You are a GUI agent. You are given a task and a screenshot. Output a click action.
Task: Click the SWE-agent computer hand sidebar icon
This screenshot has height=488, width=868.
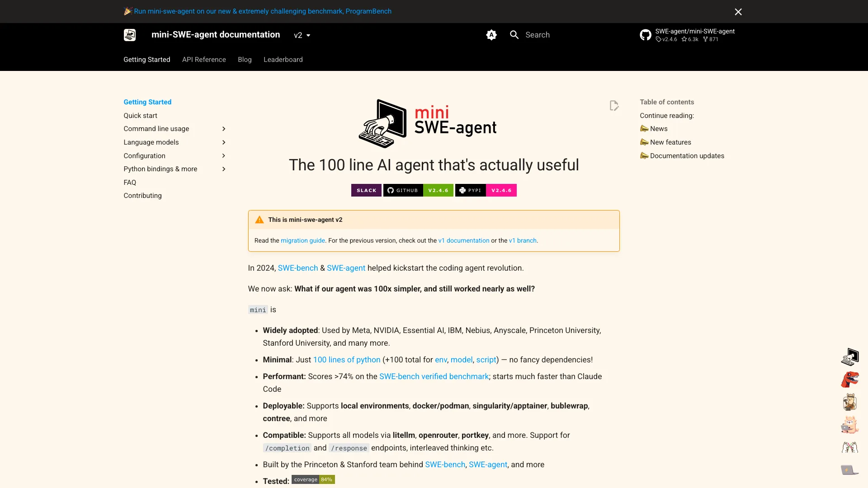pyautogui.click(x=850, y=357)
